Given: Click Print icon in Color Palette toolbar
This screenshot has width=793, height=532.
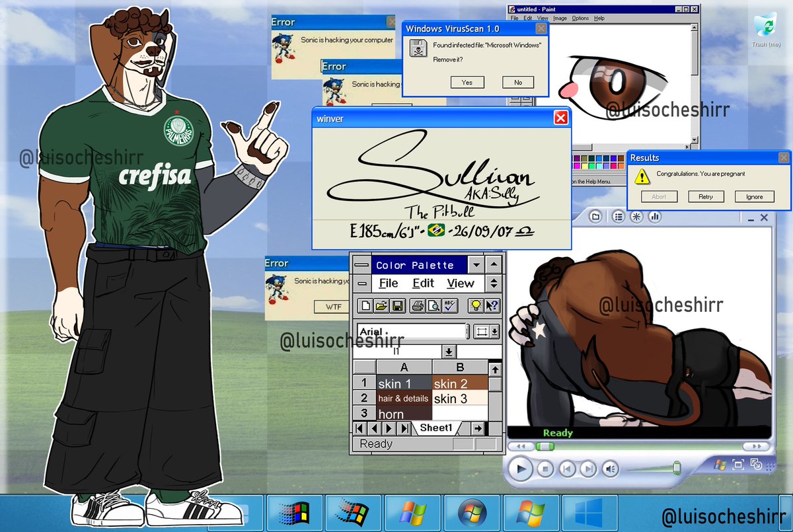Looking at the screenshot, I should coord(417,305).
